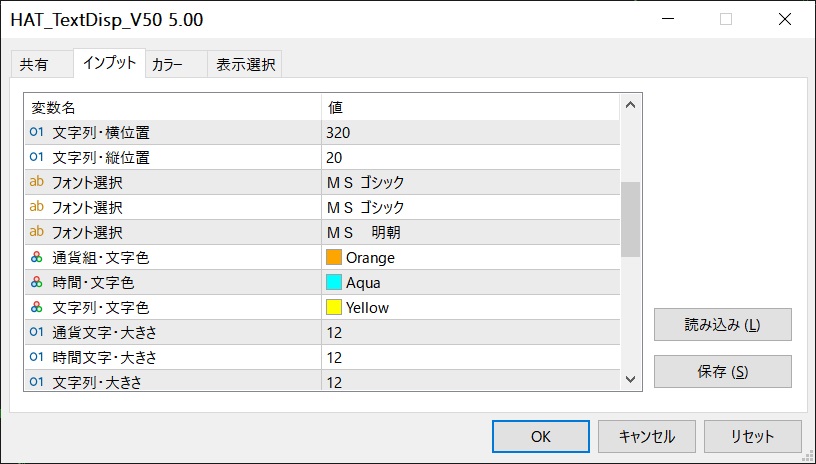
Task: Switch to the 共有 tab
Action: (34, 65)
